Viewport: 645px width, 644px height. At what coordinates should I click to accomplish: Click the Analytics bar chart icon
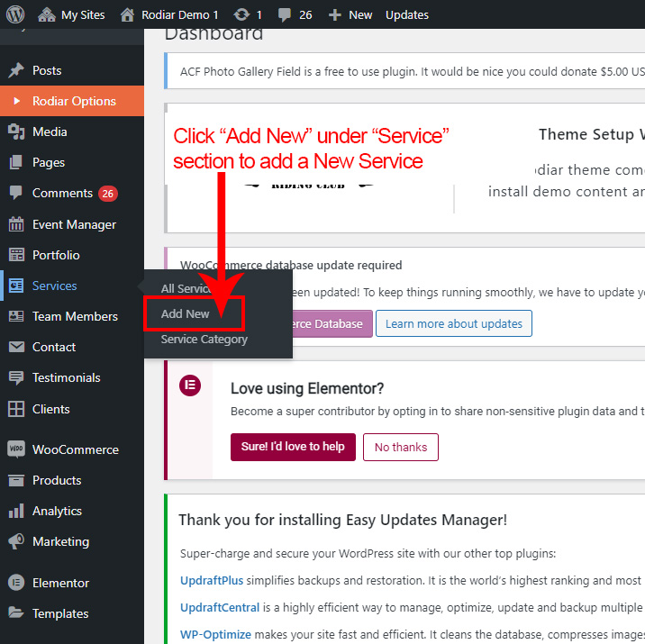point(16,511)
